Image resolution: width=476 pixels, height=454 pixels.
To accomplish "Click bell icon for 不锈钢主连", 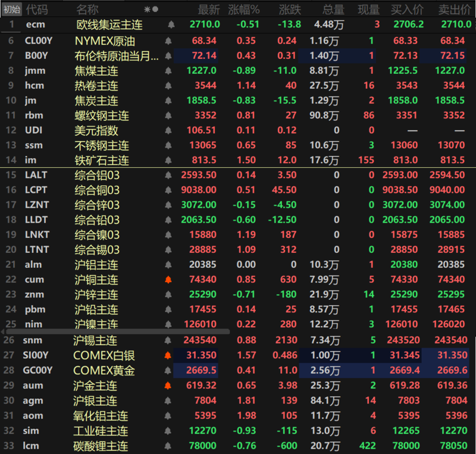I will pyautogui.click(x=168, y=145).
